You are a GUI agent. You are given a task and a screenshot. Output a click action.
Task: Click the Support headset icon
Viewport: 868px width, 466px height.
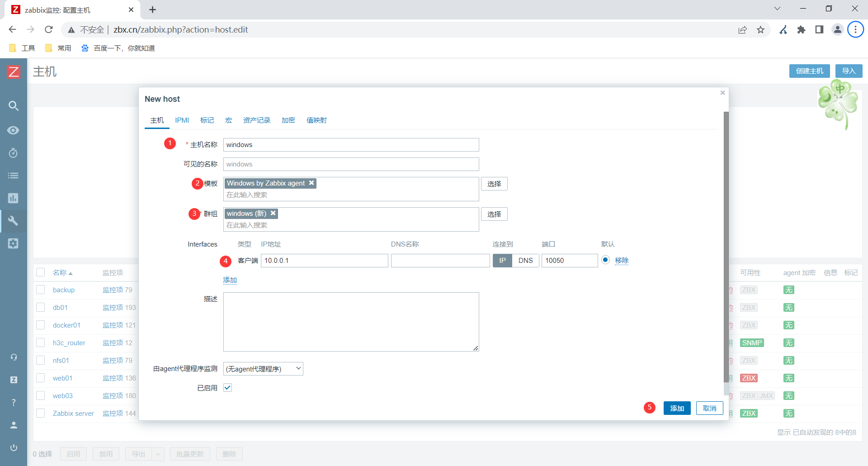coord(14,357)
